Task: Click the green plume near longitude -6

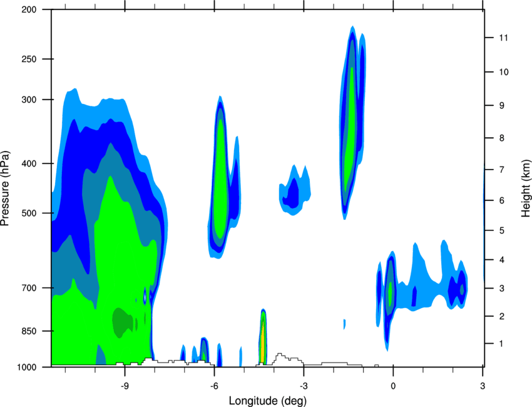Action: pos(220,180)
